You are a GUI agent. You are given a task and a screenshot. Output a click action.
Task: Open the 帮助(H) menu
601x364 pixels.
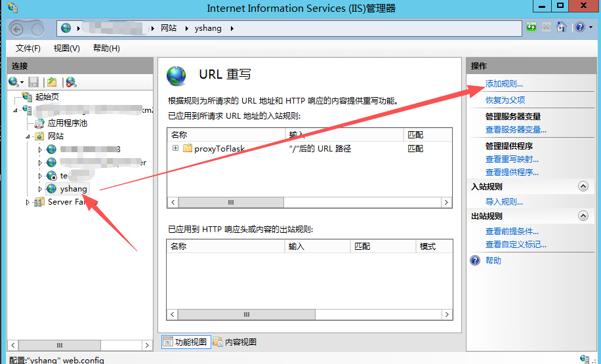106,48
